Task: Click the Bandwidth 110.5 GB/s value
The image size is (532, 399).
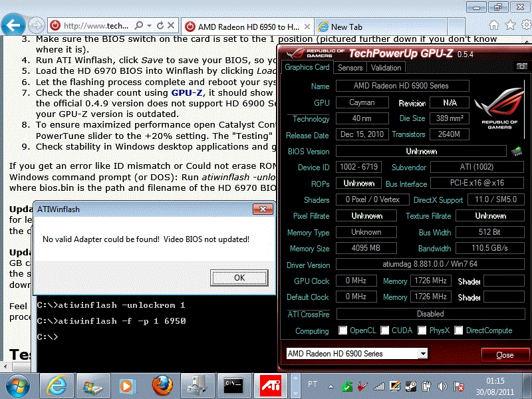Action: click(x=489, y=248)
